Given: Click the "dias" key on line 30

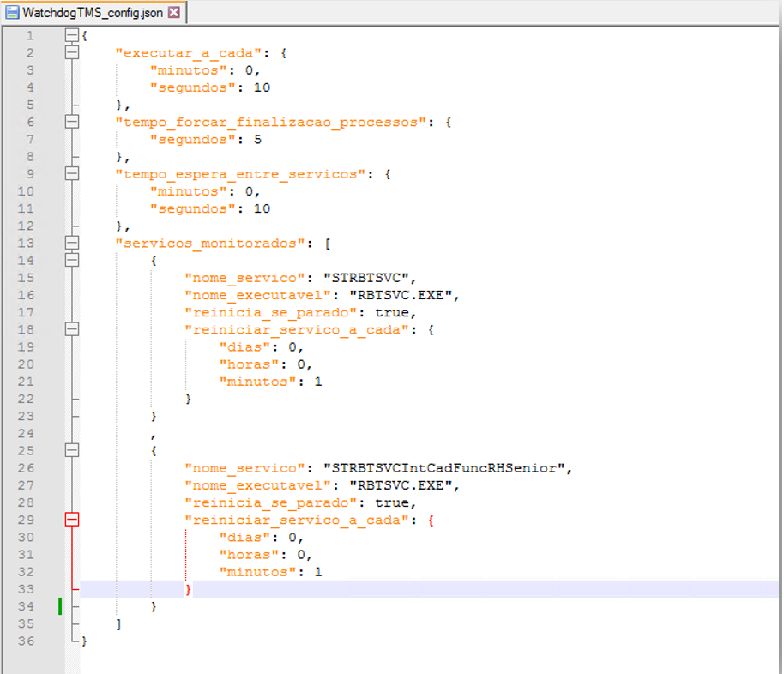Looking at the screenshot, I should coord(244,538).
